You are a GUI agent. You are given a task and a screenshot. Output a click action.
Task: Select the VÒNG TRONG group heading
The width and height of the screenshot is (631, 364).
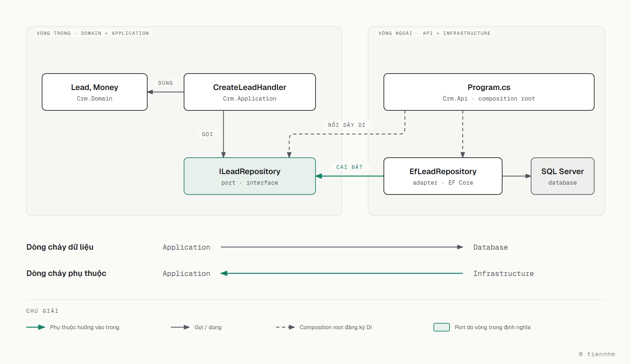point(93,33)
